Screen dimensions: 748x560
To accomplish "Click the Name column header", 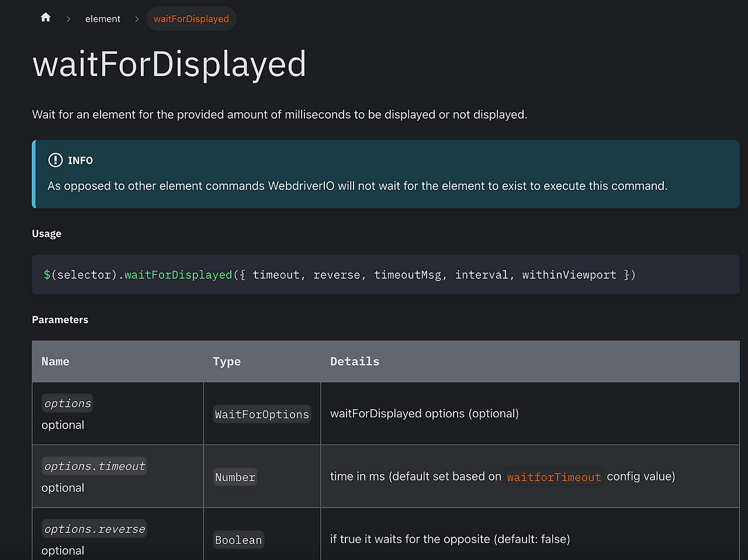I will pyautogui.click(x=56, y=362).
